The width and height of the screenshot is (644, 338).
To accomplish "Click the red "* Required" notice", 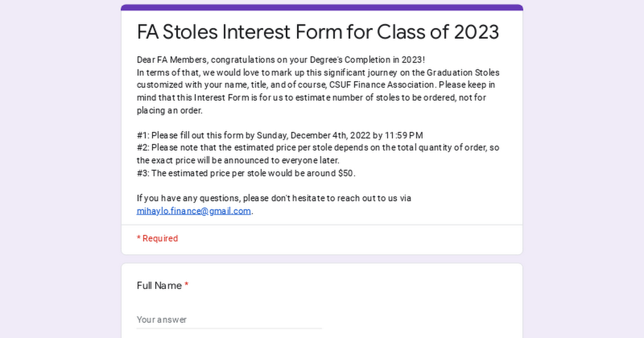I will click(x=157, y=238).
